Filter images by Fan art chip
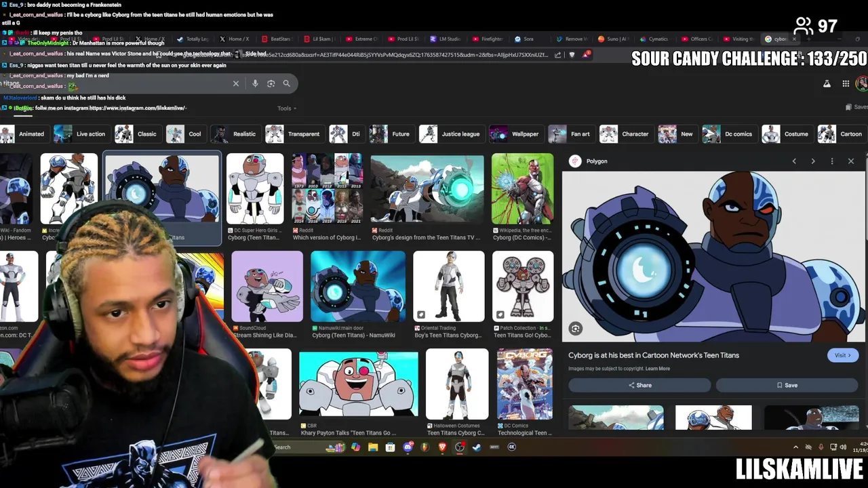 click(x=570, y=134)
